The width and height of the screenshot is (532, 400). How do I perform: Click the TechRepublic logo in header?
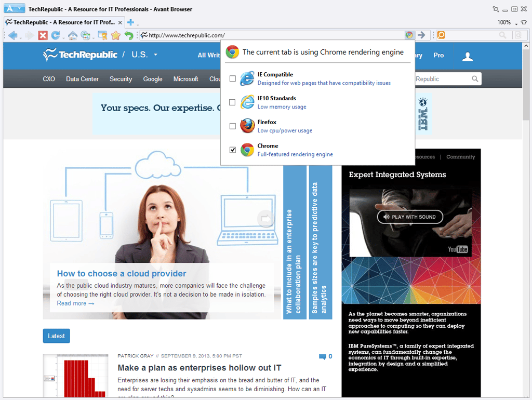[x=80, y=55]
